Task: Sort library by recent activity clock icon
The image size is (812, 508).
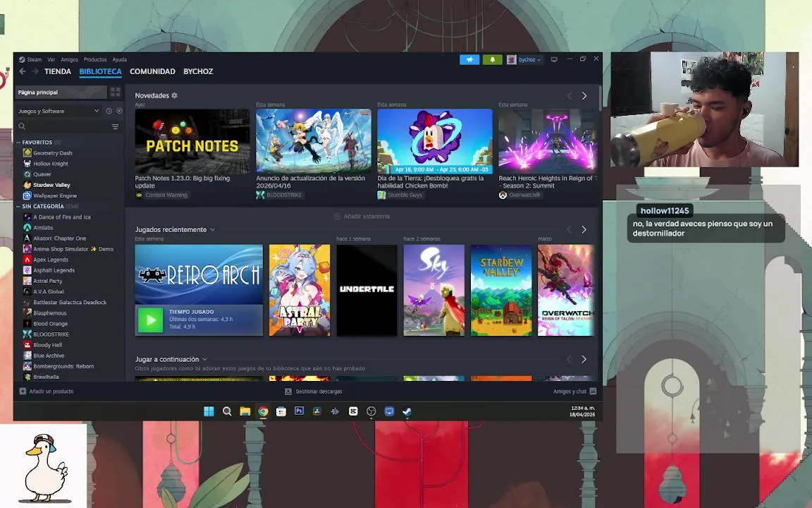Action: coord(109,111)
